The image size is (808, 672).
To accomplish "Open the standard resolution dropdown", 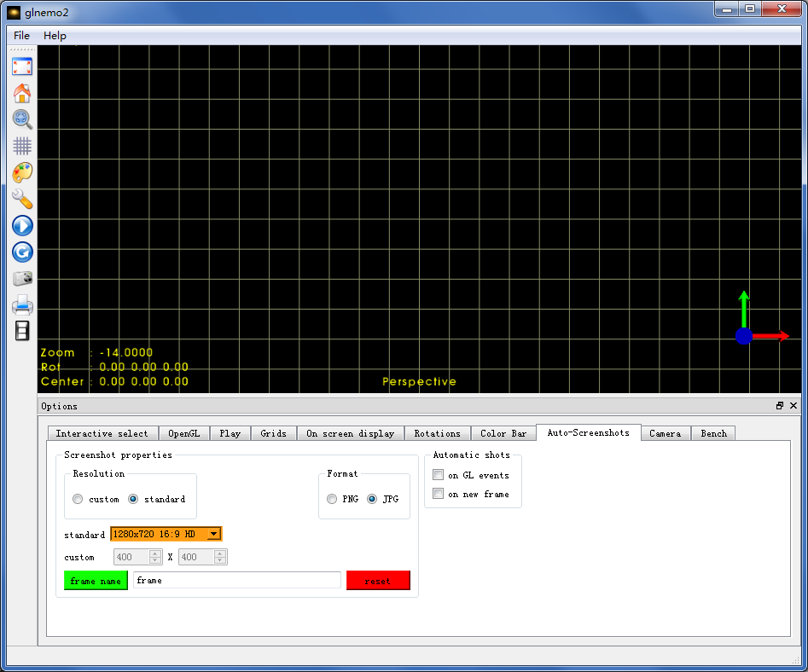I will click(x=214, y=534).
